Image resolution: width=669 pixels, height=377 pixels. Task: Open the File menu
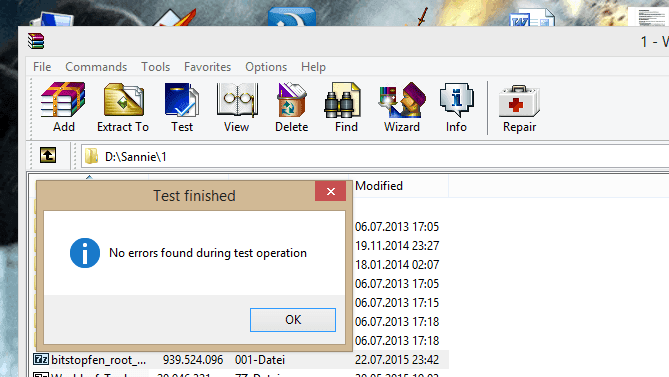(42, 67)
